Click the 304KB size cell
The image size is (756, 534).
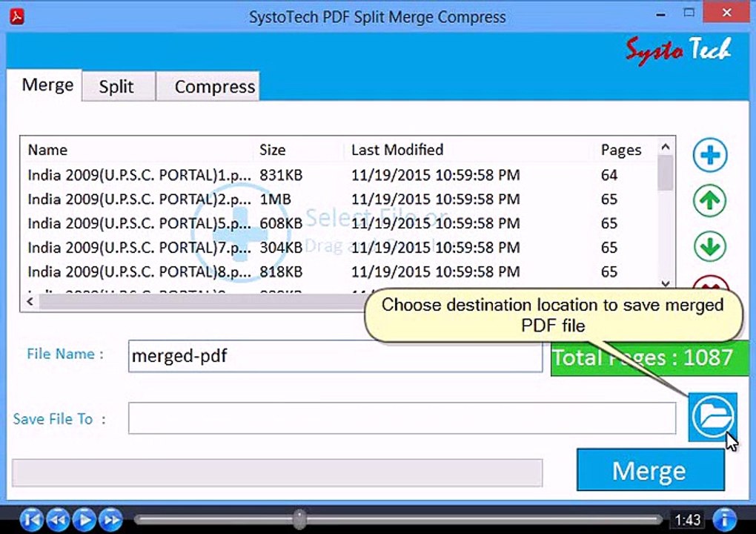click(x=281, y=247)
